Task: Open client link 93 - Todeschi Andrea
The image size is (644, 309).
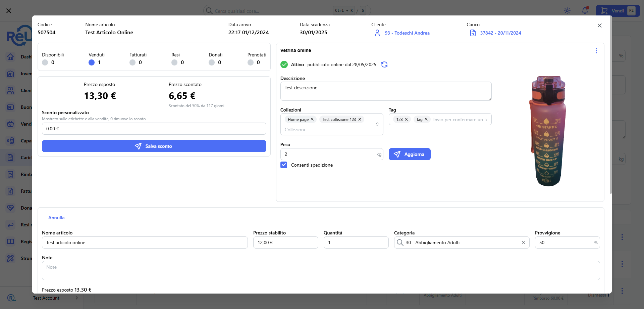Action: click(x=407, y=33)
